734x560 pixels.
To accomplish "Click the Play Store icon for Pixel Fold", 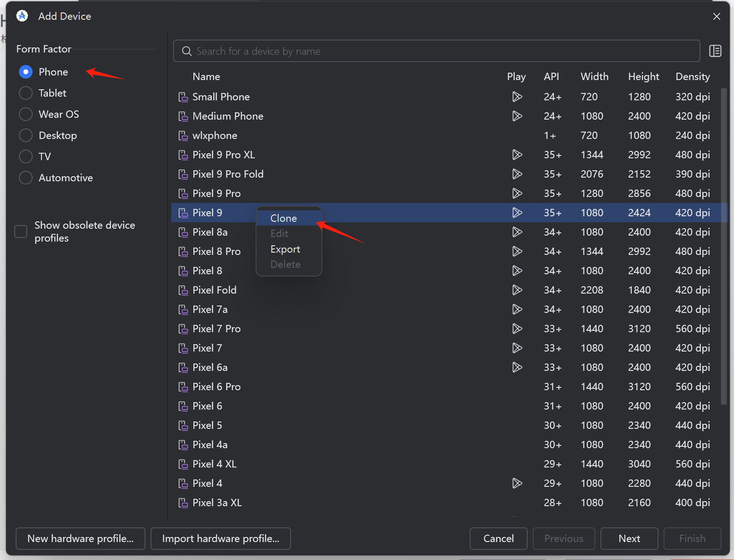I will click(517, 290).
